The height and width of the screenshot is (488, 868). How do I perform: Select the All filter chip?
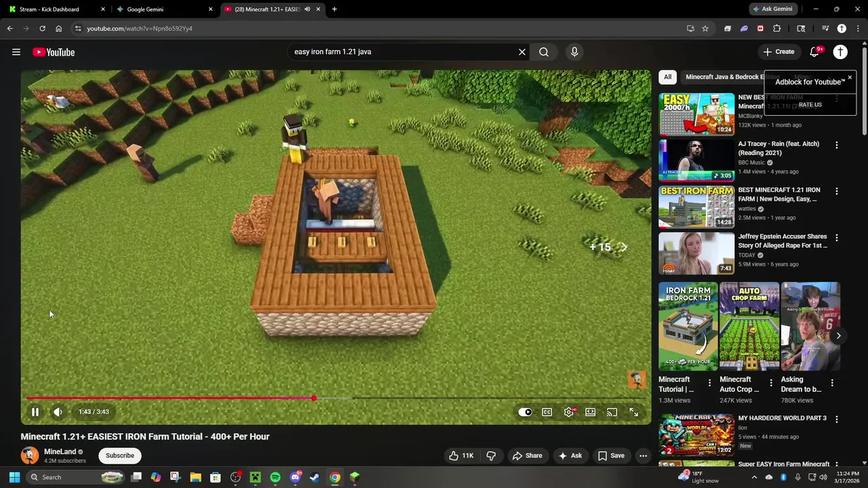pos(667,77)
